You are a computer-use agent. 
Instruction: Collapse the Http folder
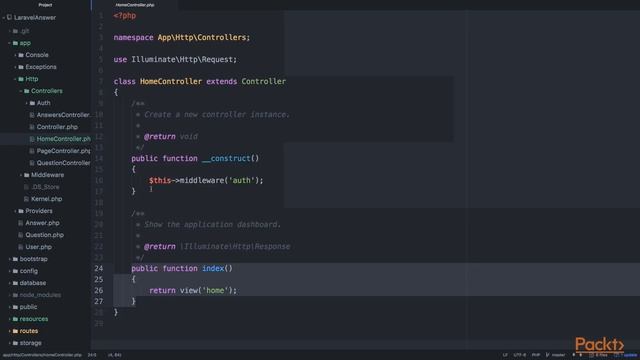(x=15, y=79)
